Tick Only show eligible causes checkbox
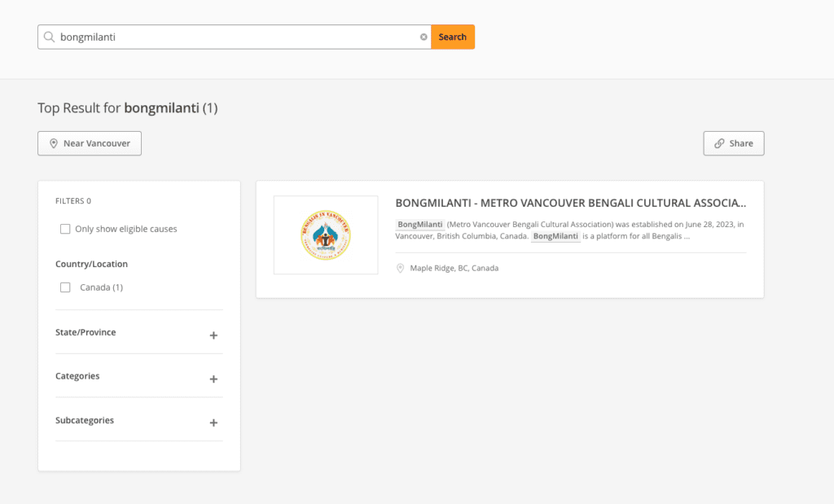 click(x=65, y=229)
